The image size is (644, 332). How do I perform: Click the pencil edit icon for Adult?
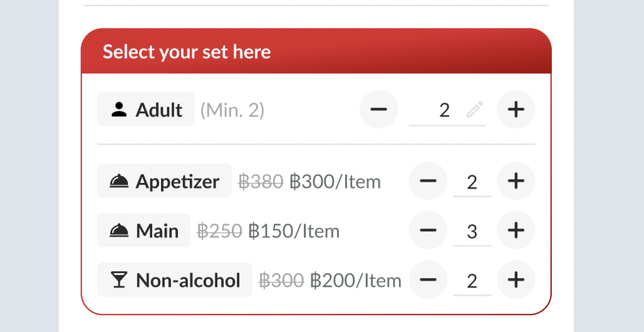[475, 110]
